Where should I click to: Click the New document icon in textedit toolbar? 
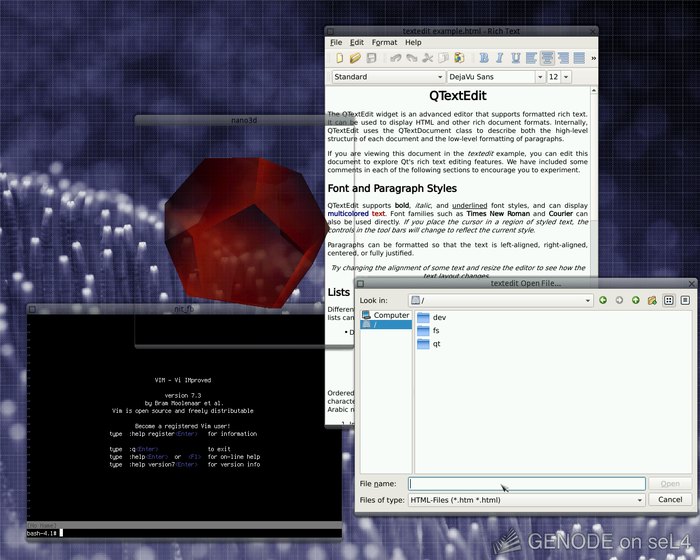point(339,58)
